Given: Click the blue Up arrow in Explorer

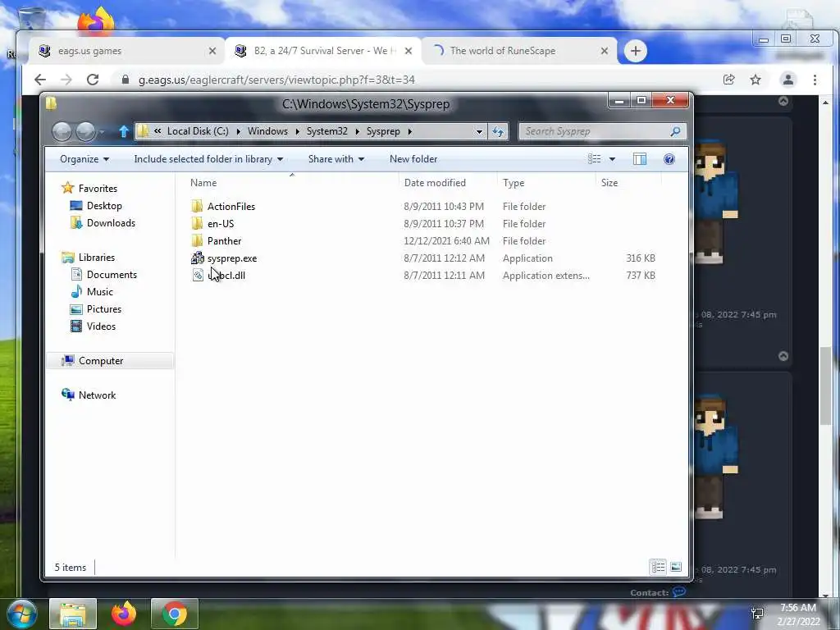Looking at the screenshot, I should point(123,131).
